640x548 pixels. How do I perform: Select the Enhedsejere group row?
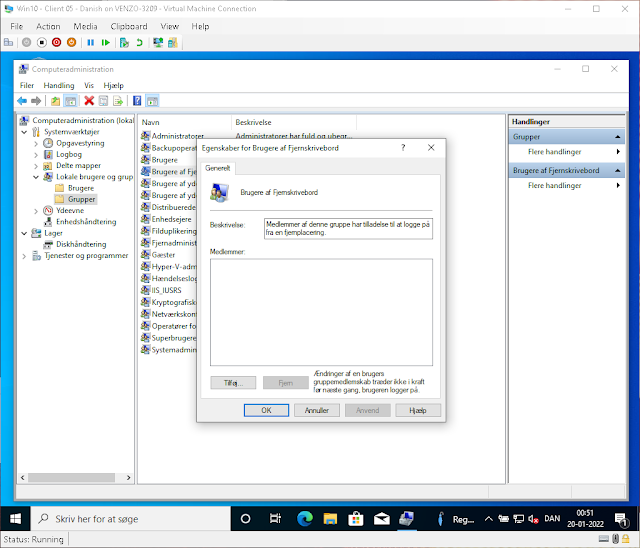(x=171, y=220)
